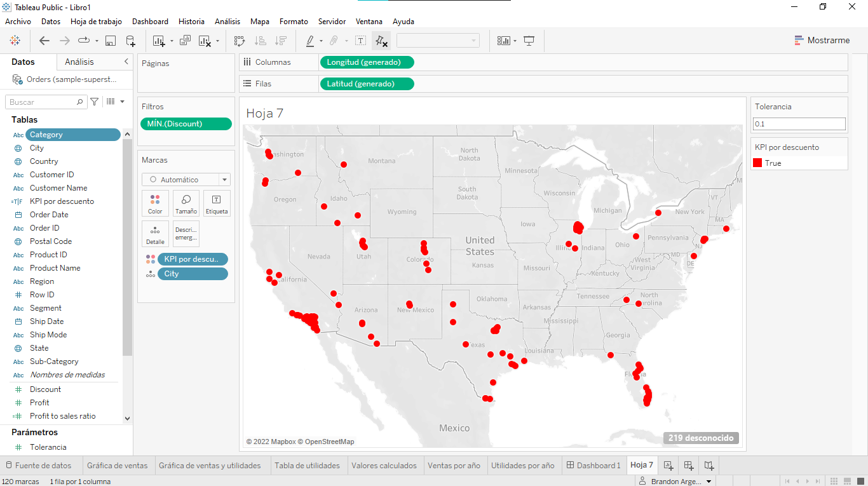The height and width of the screenshot is (486, 868).
Task: Click the Mostrarme button
Action: click(x=822, y=40)
